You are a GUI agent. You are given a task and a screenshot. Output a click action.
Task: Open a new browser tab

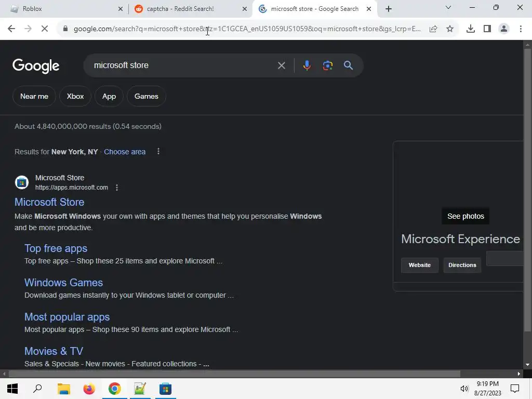pyautogui.click(x=389, y=9)
